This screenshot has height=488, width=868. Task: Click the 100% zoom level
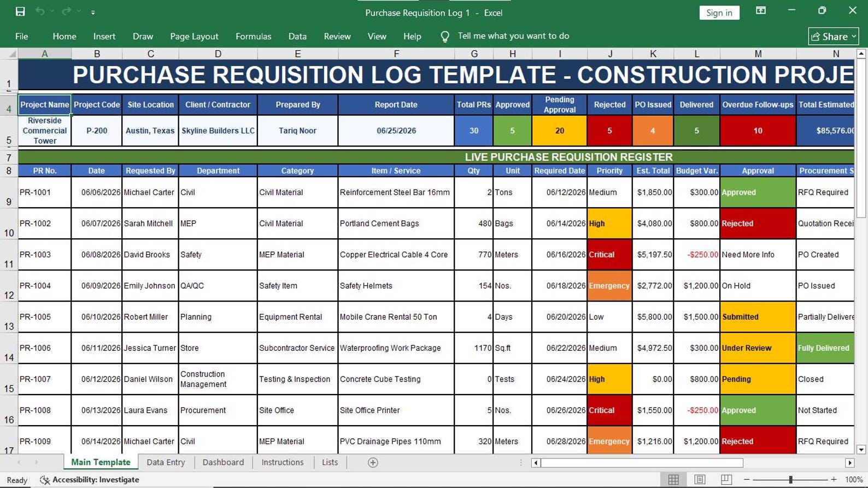(x=854, y=480)
